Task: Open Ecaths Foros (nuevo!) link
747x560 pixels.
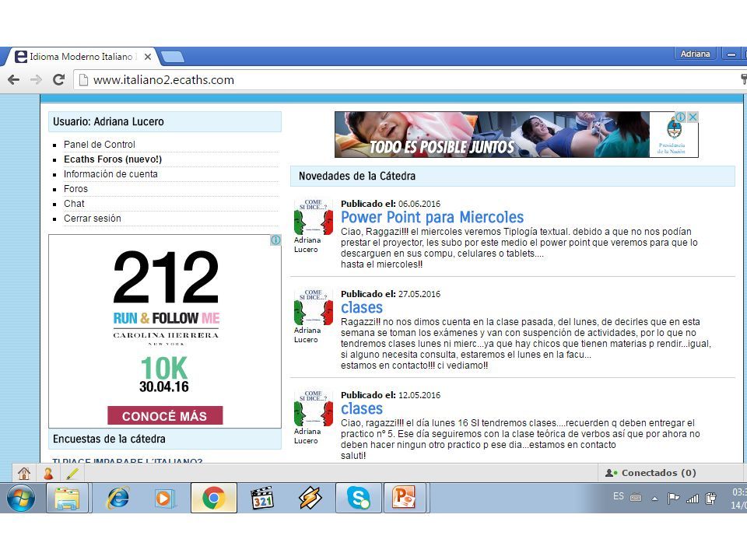Action: click(x=113, y=159)
